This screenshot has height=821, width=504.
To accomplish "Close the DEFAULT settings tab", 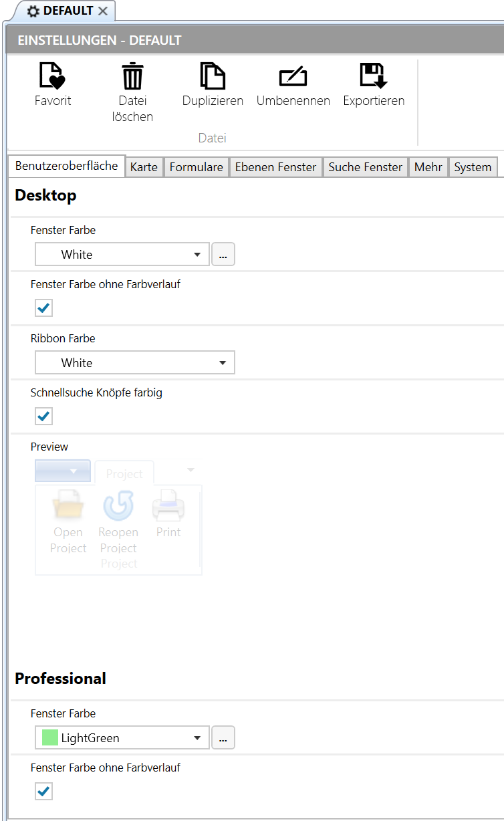I will (103, 11).
